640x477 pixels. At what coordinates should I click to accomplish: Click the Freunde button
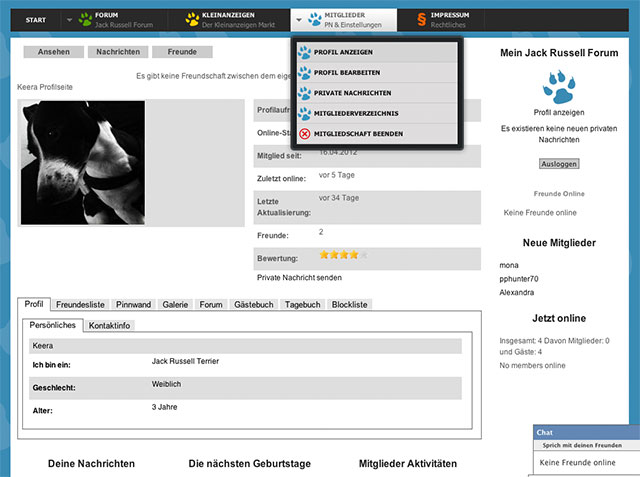pyautogui.click(x=182, y=52)
